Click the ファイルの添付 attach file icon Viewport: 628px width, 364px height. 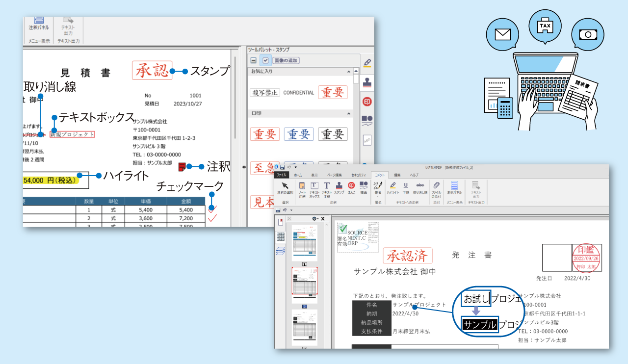pos(437,186)
